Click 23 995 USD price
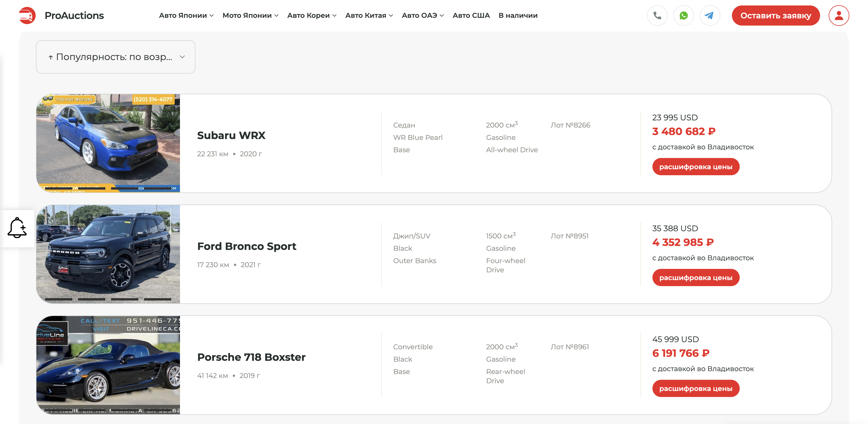 675,117
